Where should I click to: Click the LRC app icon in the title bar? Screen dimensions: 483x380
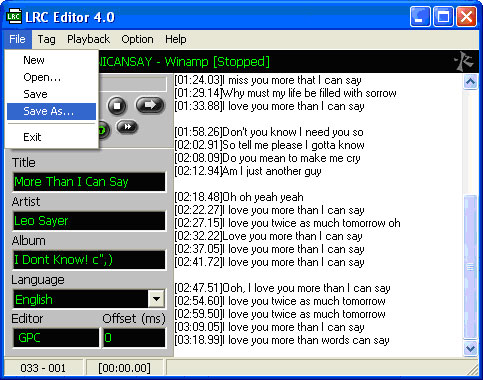14,16
